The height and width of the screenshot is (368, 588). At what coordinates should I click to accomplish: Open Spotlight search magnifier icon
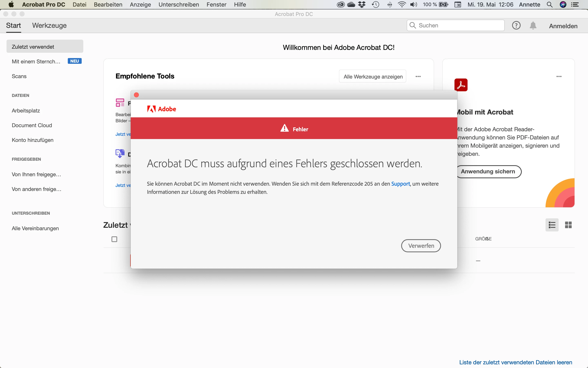point(549,4)
